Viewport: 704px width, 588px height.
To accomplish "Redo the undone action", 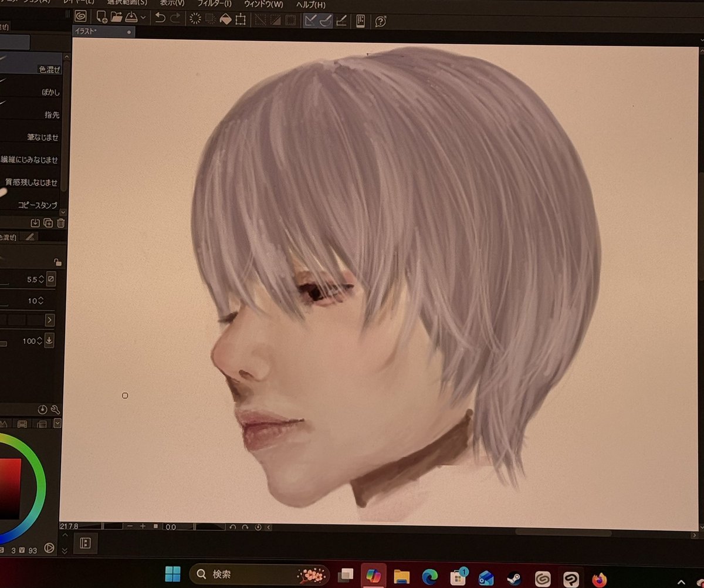I will coord(175,19).
